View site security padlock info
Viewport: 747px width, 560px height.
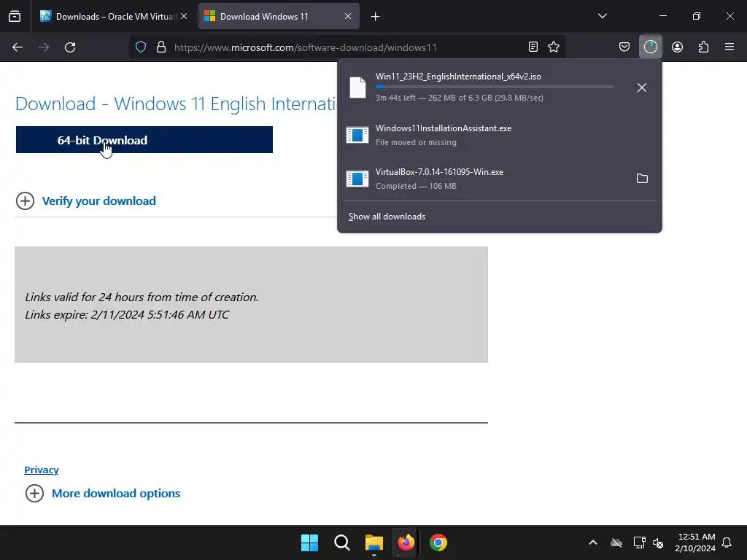[161, 47]
